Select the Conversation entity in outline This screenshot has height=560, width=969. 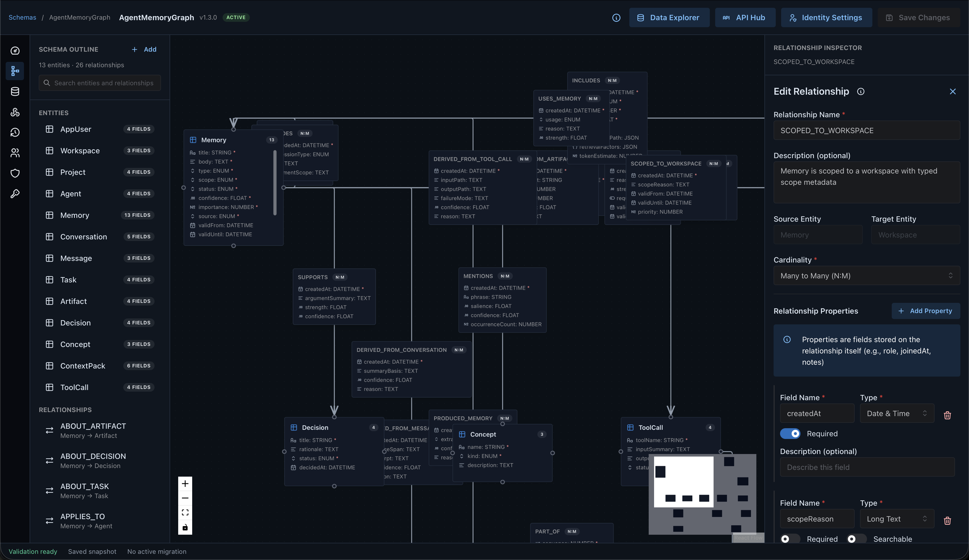pyautogui.click(x=100, y=237)
